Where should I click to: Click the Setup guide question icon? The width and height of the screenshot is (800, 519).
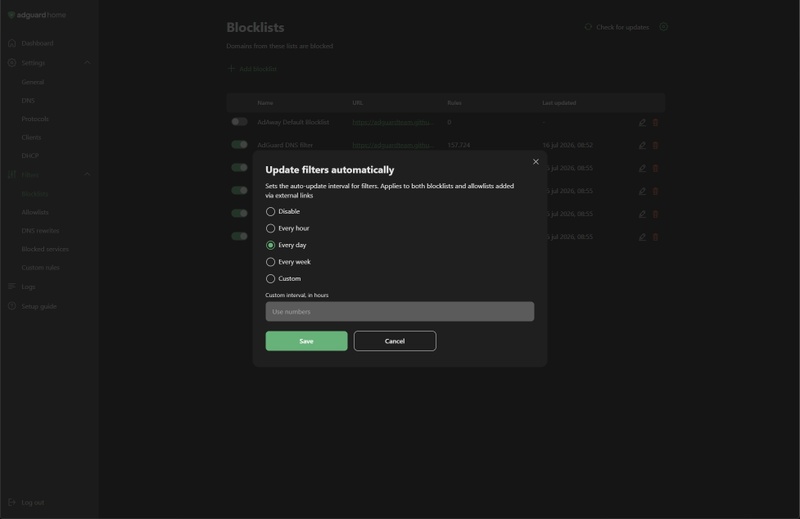tap(12, 306)
